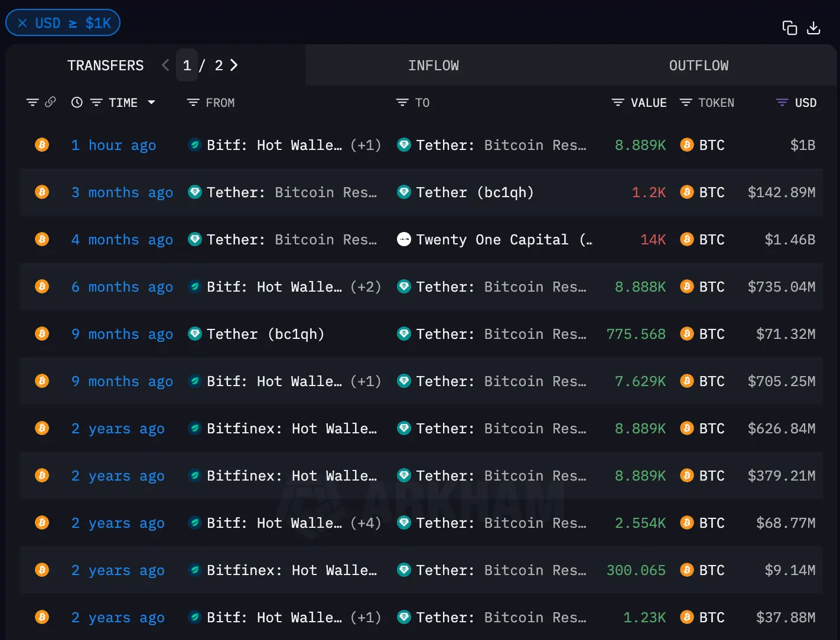Click the filter icon next to TO
840x640 pixels.
click(402, 103)
